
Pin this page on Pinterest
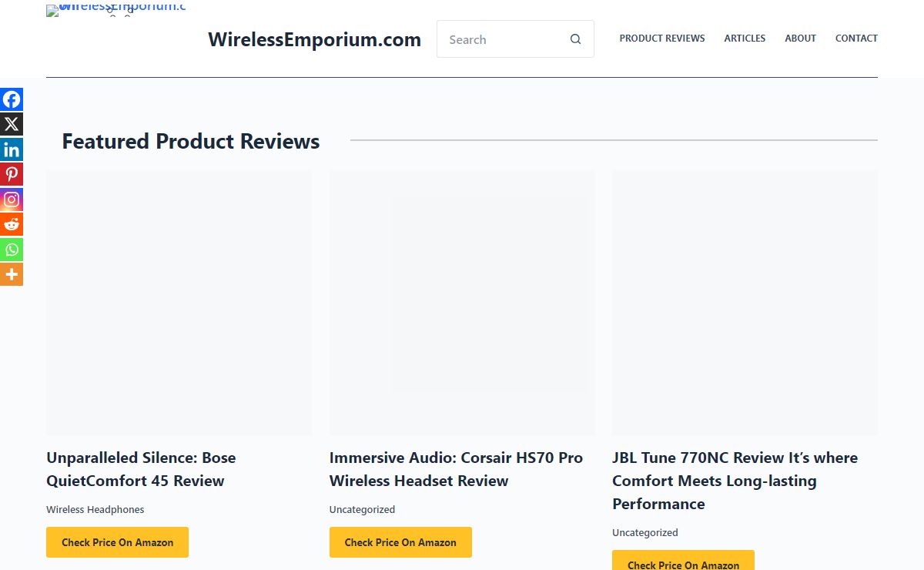pos(12,174)
